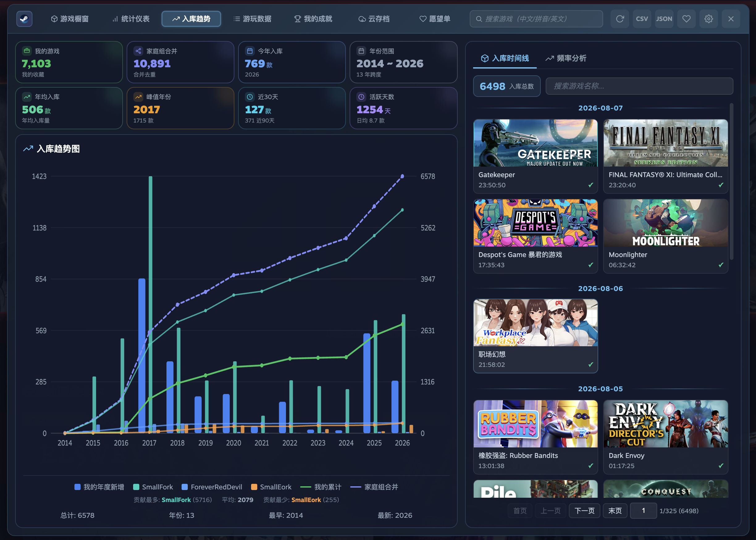Focus the top 搜索游戏 search field
The height and width of the screenshot is (540, 756).
(536, 19)
